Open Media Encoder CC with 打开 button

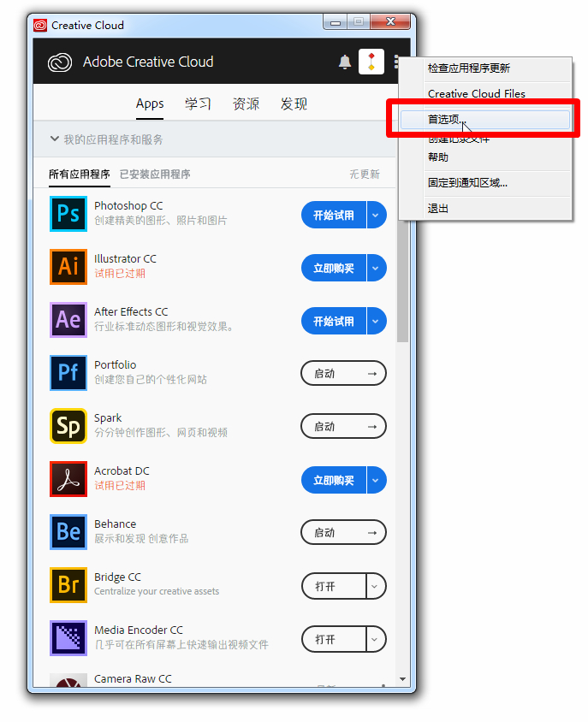point(334,639)
